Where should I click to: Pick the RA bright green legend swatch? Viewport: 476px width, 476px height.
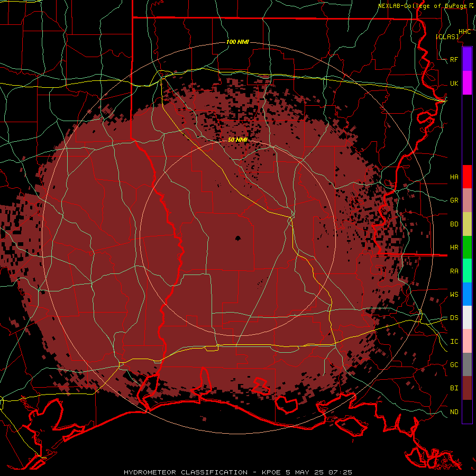tap(467, 271)
